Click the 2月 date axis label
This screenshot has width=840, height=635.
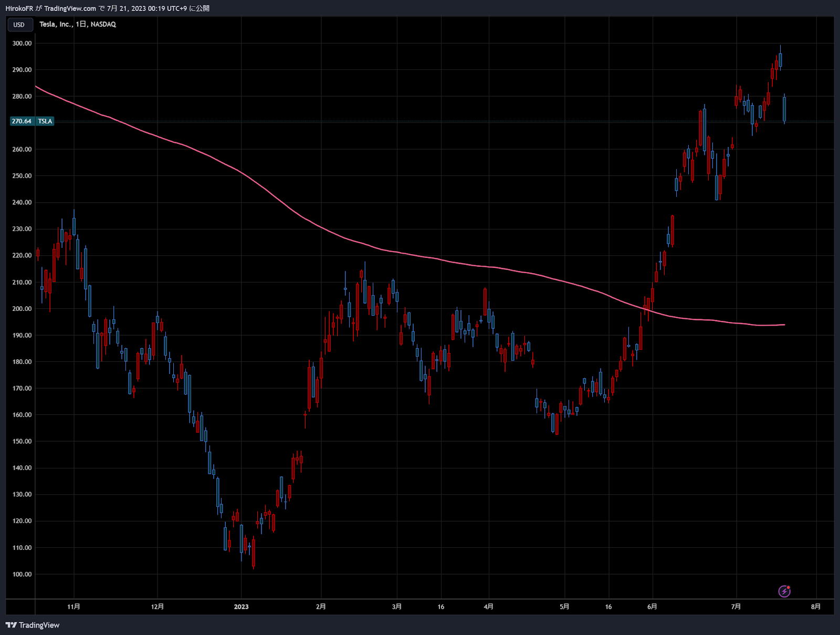[321, 607]
